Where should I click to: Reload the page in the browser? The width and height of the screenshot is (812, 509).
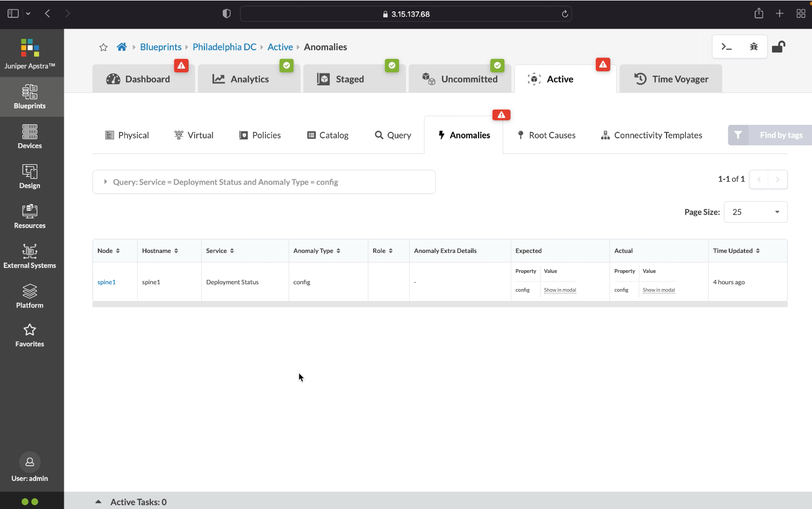[x=565, y=14]
